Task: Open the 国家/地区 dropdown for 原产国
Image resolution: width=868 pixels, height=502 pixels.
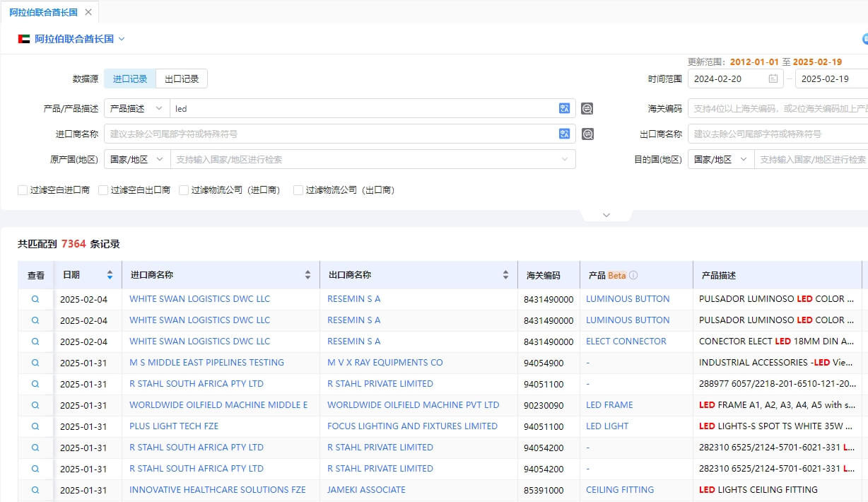Action: coord(137,159)
